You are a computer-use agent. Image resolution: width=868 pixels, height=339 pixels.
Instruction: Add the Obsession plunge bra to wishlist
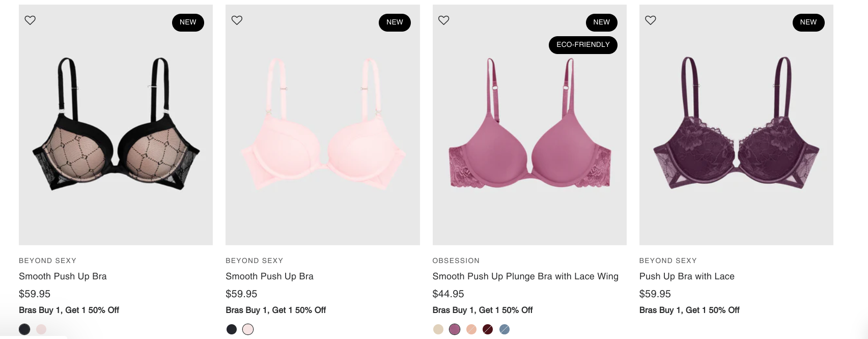click(444, 20)
